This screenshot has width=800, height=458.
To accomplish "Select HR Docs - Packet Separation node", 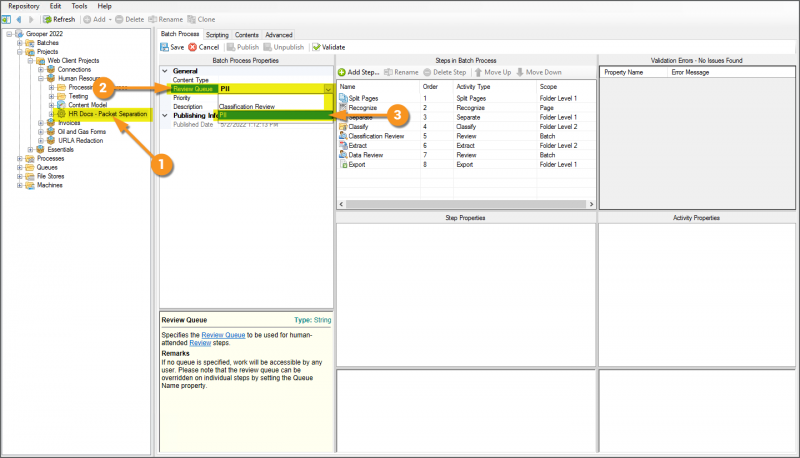I will coord(106,114).
